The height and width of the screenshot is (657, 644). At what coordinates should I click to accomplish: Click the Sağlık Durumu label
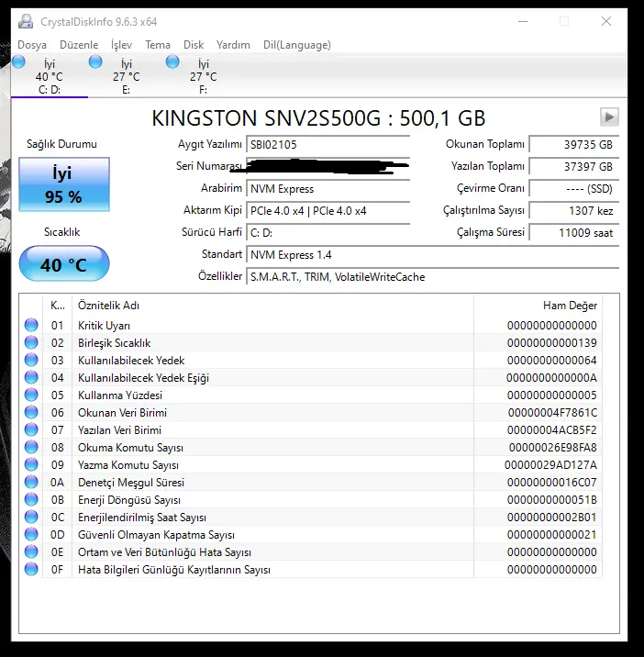pos(61,144)
